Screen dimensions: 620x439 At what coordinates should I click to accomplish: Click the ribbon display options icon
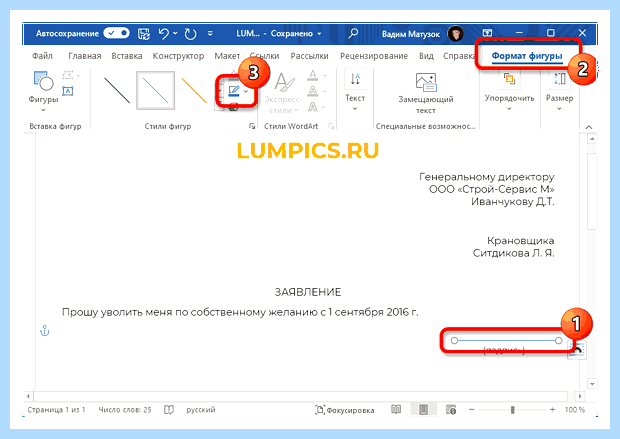[x=487, y=33]
